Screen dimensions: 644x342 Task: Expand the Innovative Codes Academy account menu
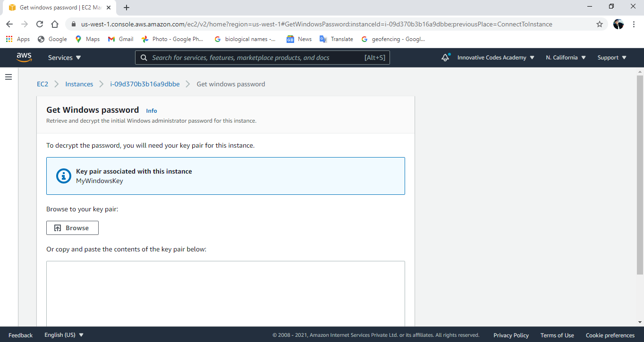tap(496, 58)
